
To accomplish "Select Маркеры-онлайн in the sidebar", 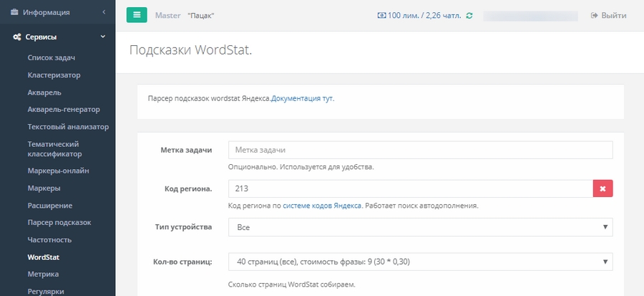I will tap(59, 171).
